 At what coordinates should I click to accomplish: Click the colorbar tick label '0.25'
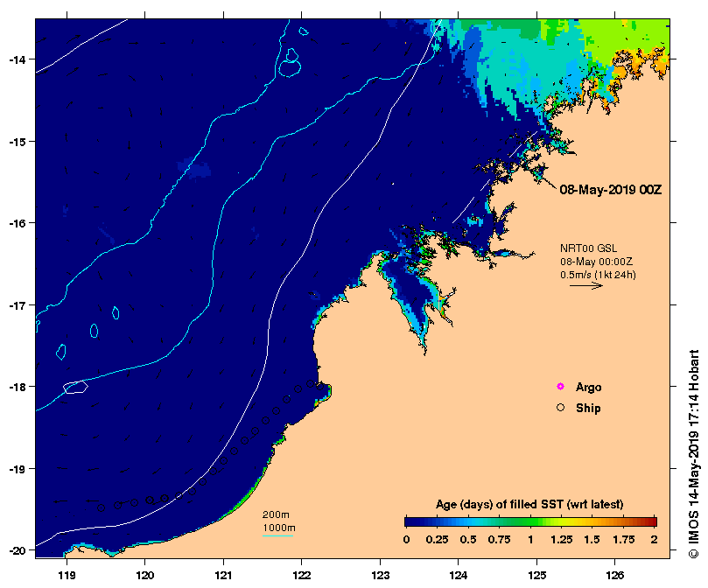[437, 539]
